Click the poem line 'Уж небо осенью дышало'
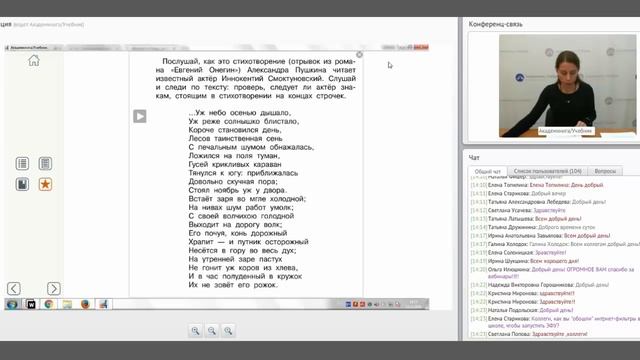The height and width of the screenshot is (360, 640). click(240, 113)
